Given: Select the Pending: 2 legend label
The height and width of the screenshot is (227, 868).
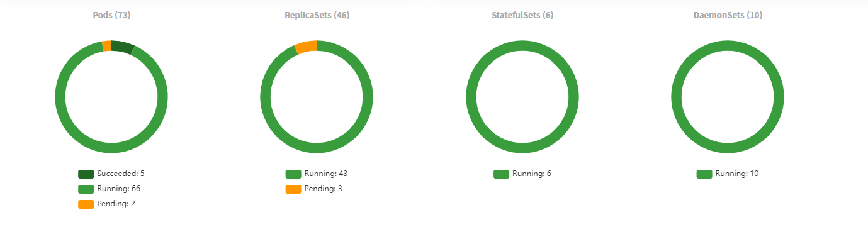Looking at the screenshot, I should tap(116, 204).
